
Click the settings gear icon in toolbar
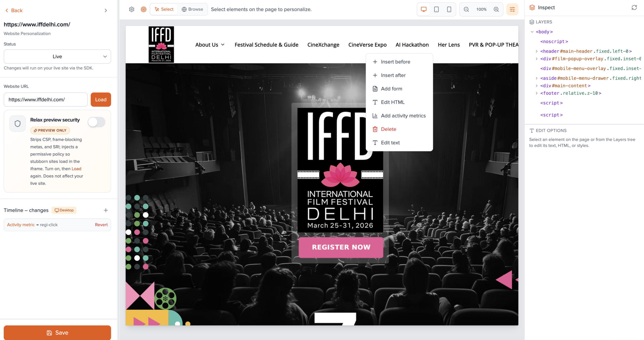point(132,9)
